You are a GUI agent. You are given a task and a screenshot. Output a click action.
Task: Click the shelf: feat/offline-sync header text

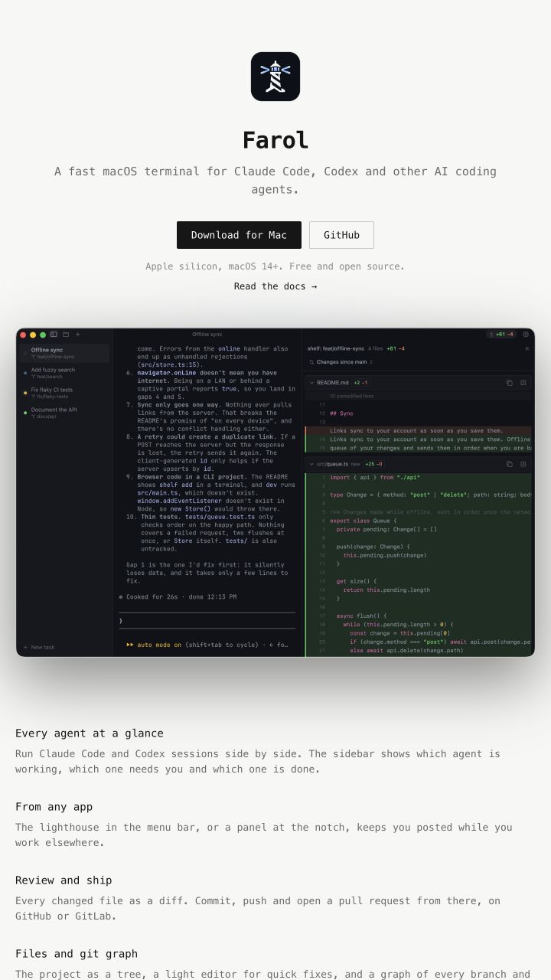pyautogui.click(x=336, y=349)
